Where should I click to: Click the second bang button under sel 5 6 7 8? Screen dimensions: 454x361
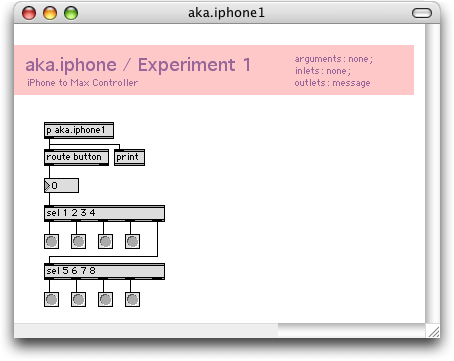tap(79, 299)
